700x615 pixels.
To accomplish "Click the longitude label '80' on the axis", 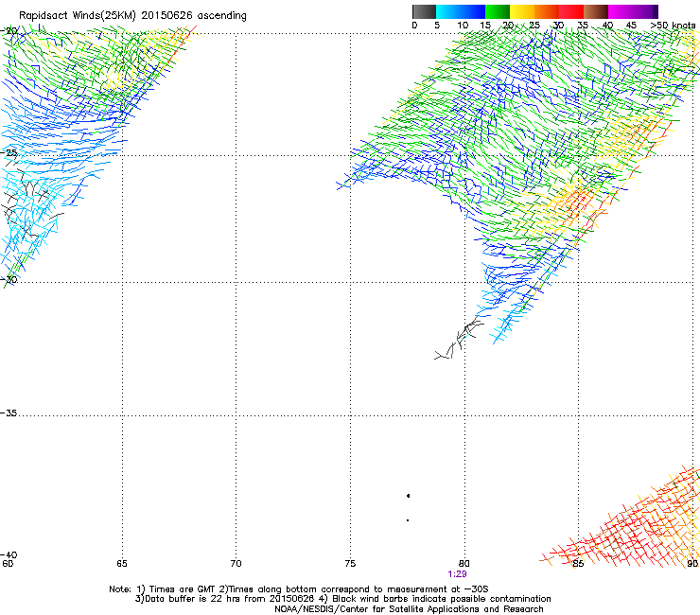I will click(x=464, y=564).
